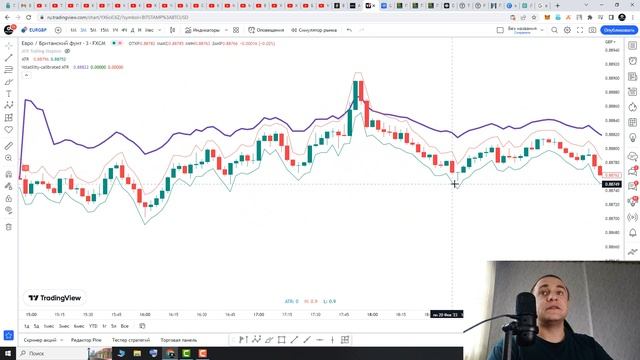The height and width of the screenshot is (360, 640).
Task: Open the Indicators dialog
Action: click(x=202, y=30)
